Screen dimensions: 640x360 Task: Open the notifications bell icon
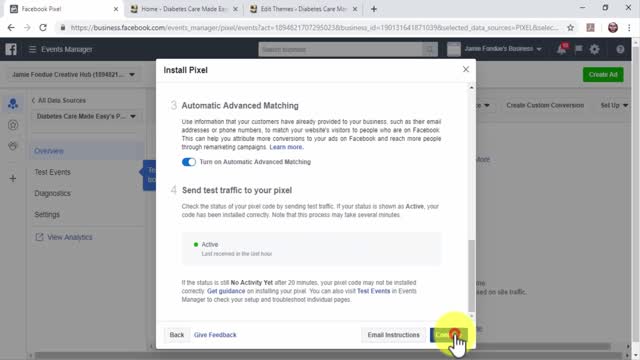(562, 49)
